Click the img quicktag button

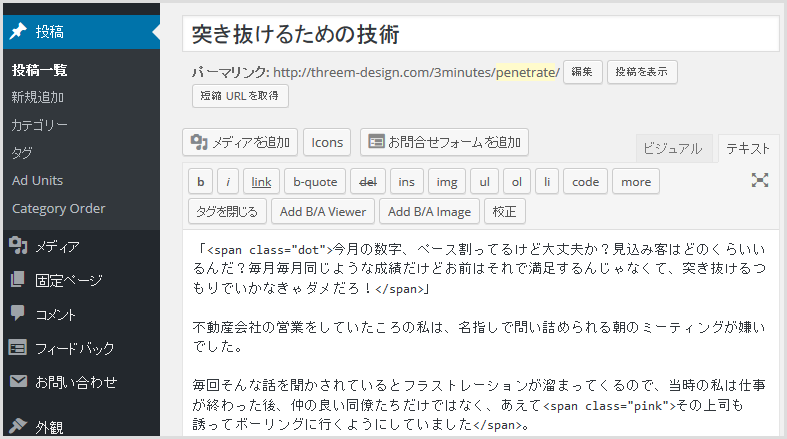tap(447, 181)
